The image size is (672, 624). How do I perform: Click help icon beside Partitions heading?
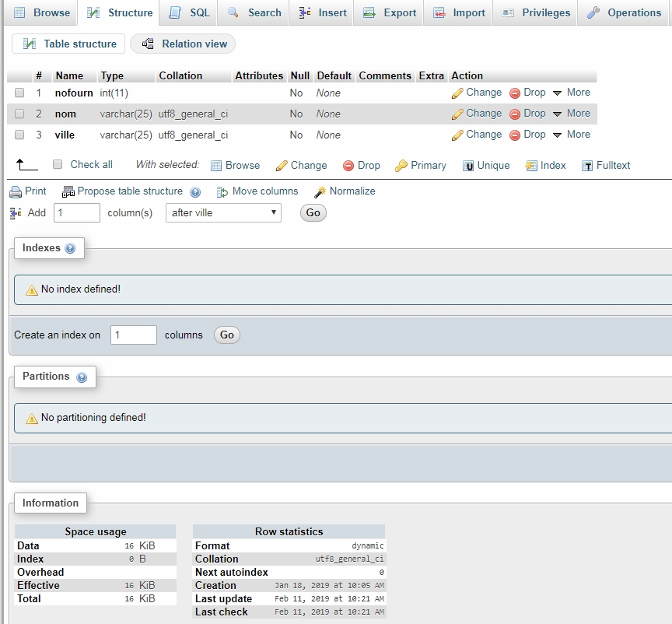click(x=81, y=377)
